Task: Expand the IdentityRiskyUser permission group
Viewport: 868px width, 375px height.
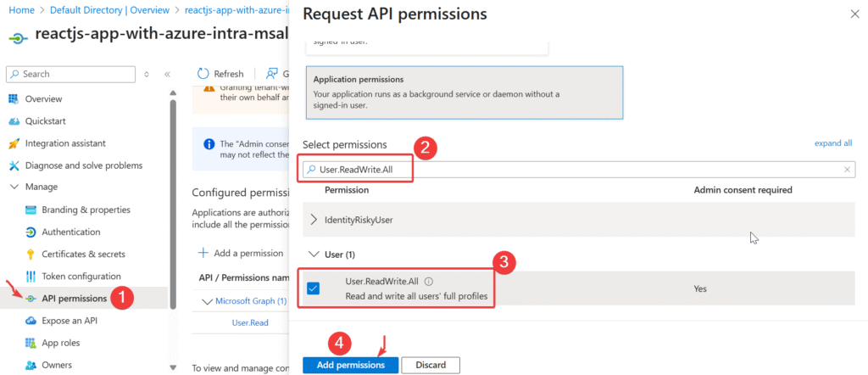Action: [x=314, y=220]
